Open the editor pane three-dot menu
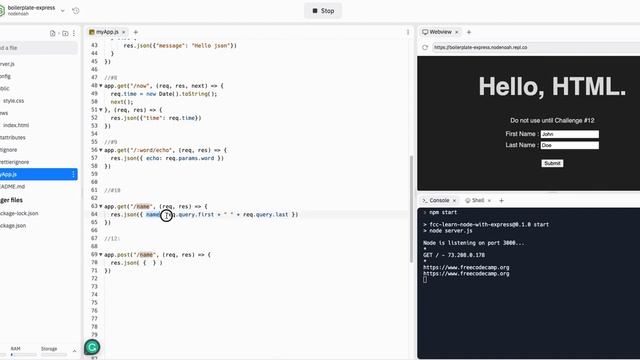This screenshot has height=360, width=640. click(x=408, y=32)
